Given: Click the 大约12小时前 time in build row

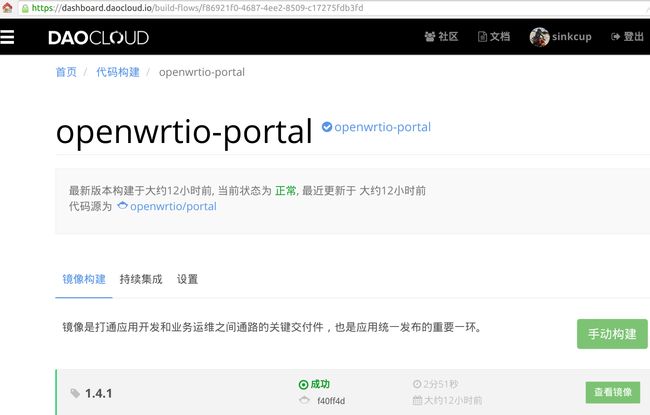Looking at the screenshot, I should point(453,400).
